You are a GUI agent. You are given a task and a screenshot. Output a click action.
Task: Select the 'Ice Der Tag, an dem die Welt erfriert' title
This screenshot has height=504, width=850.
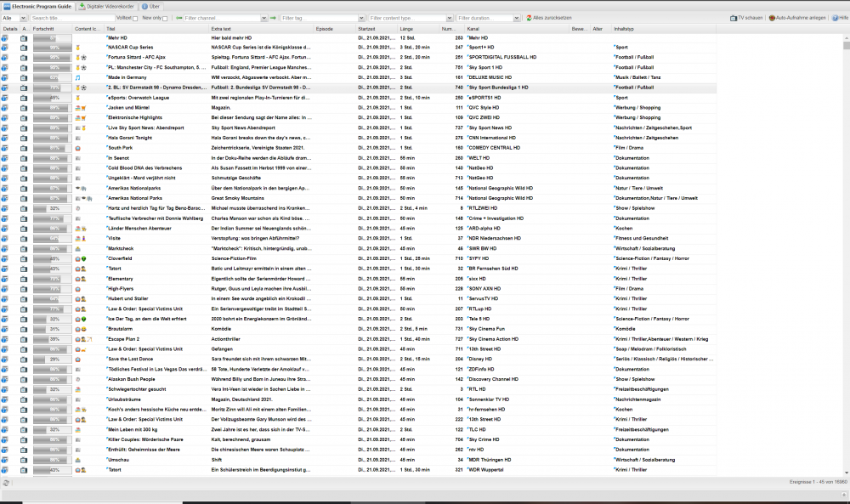click(x=147, y=320)
